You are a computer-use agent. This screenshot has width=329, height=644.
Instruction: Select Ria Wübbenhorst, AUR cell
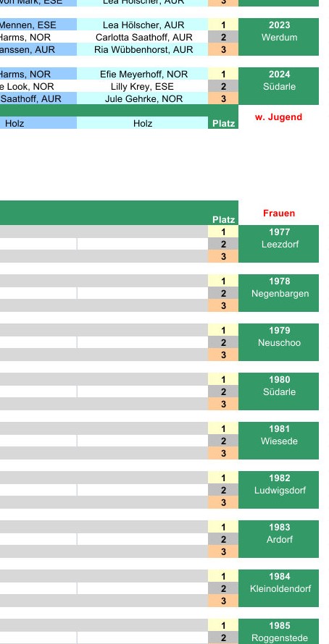142,50
